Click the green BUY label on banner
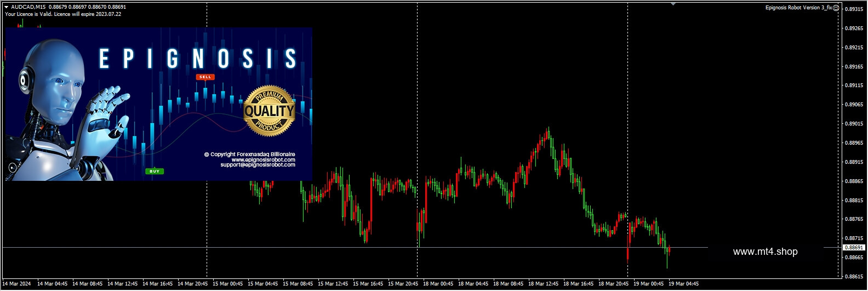868x291 pixels. pos(155,171)
